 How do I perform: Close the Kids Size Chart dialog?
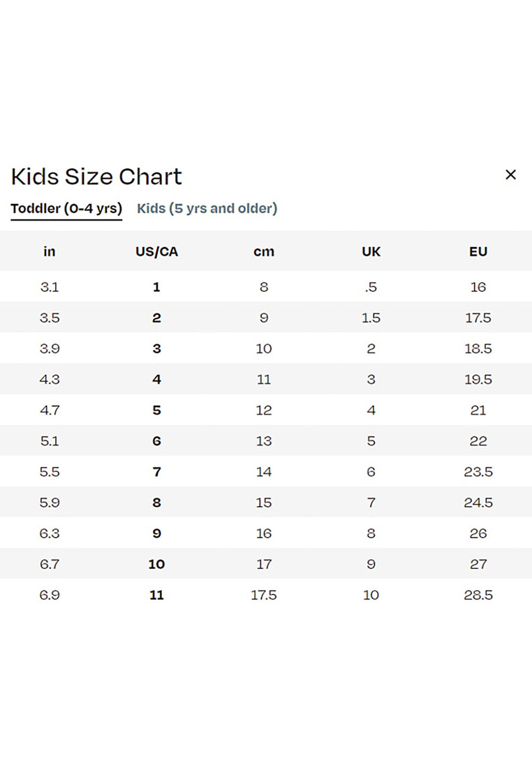[x=510, y=175]
